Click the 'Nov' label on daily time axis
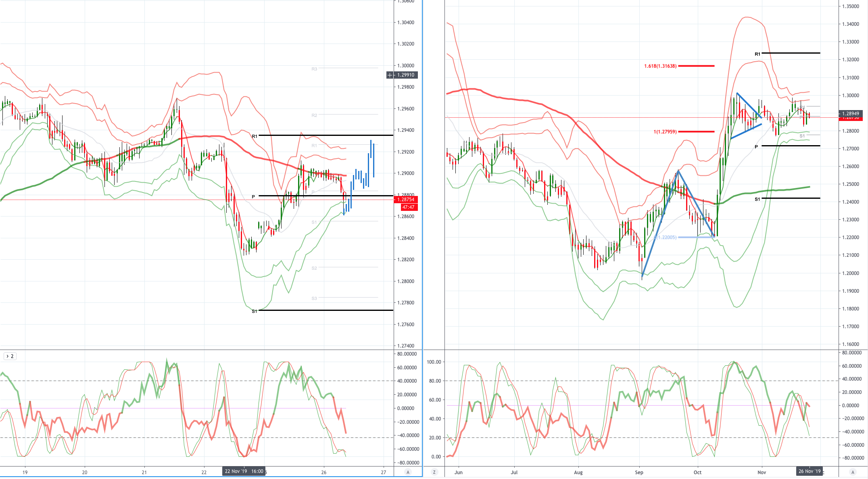This screenshot has width=868, height=479. click(x=762, y=472)
